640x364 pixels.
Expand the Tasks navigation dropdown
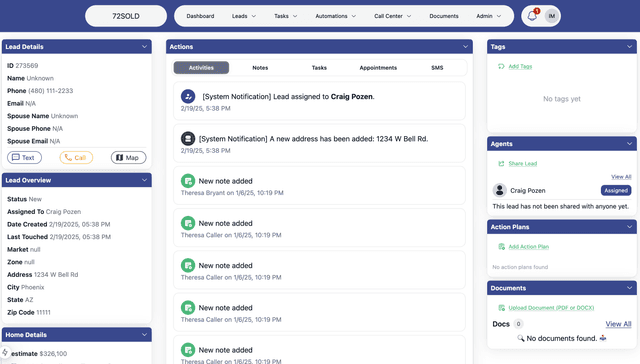click(286, 16)
